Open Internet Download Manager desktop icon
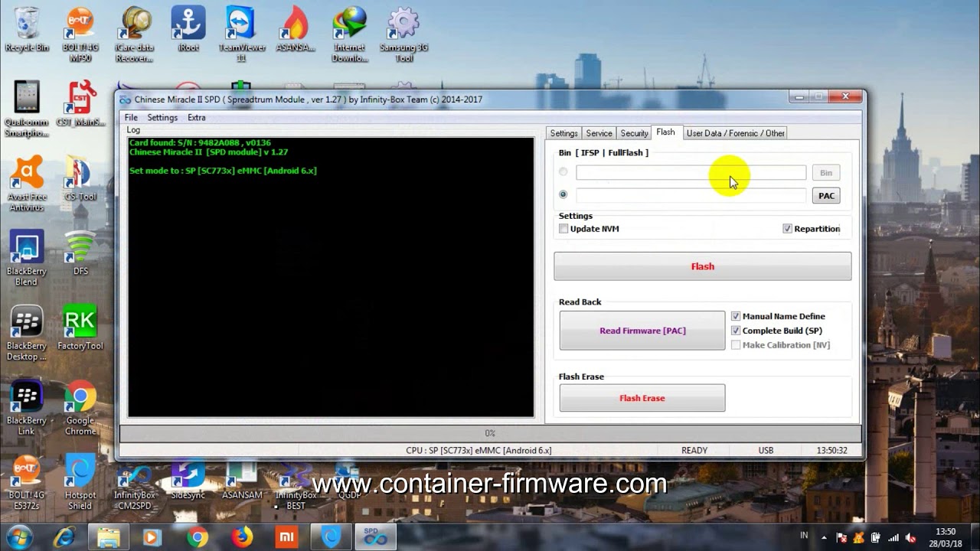Screen dimensions: 980x551 click(349, 34)
